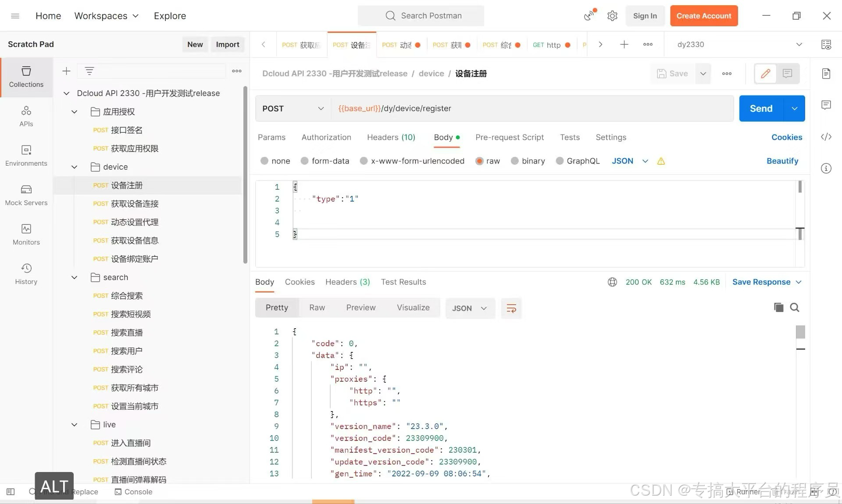Image resolution: width=842 pixels, height=504 pixels.
Task: Switch to comment mode icon
Action: (x=788, y=74)
